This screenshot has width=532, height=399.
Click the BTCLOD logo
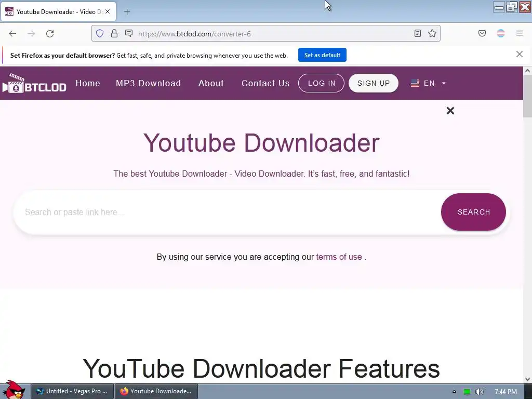coord(34,83)
